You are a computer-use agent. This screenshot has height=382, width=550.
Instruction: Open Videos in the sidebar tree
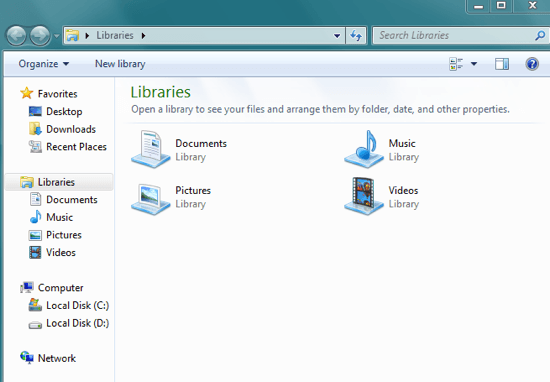61,252
